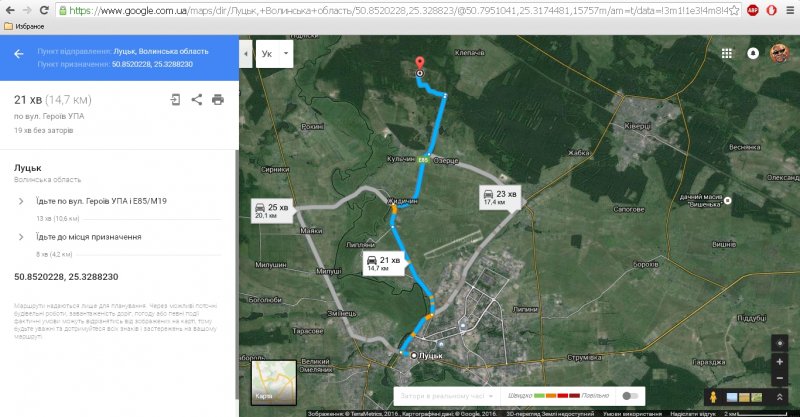Click the my location compass button
The image size is (800, 417).
tap(779, 342)
